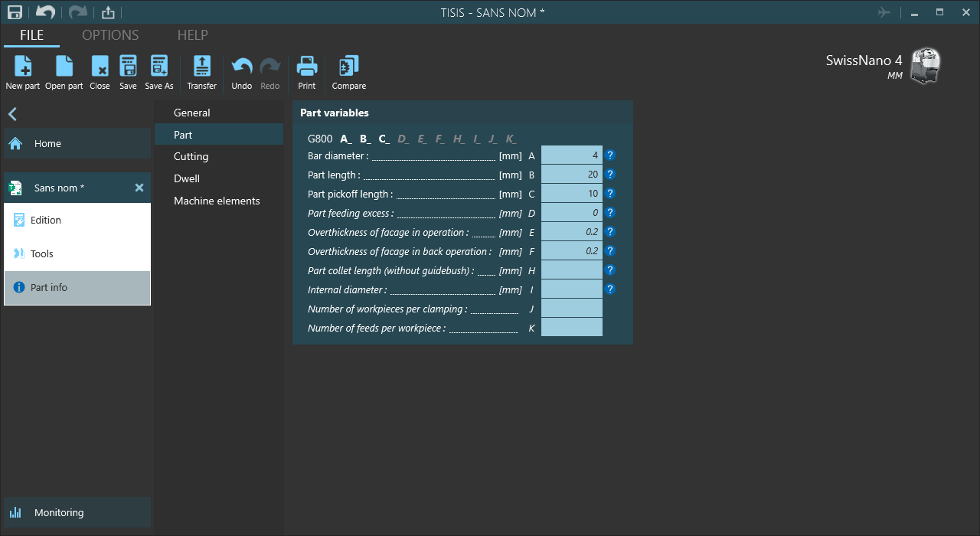Show help for Internal diameter field
Image resolution: width=980 pixels, height=536 pixels.
610,289
